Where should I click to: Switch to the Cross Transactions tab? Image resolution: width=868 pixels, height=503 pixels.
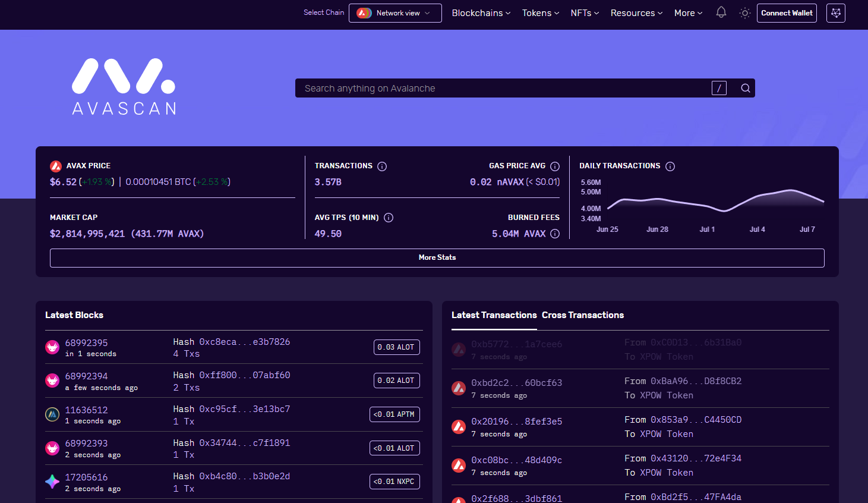tap(583, 315)
